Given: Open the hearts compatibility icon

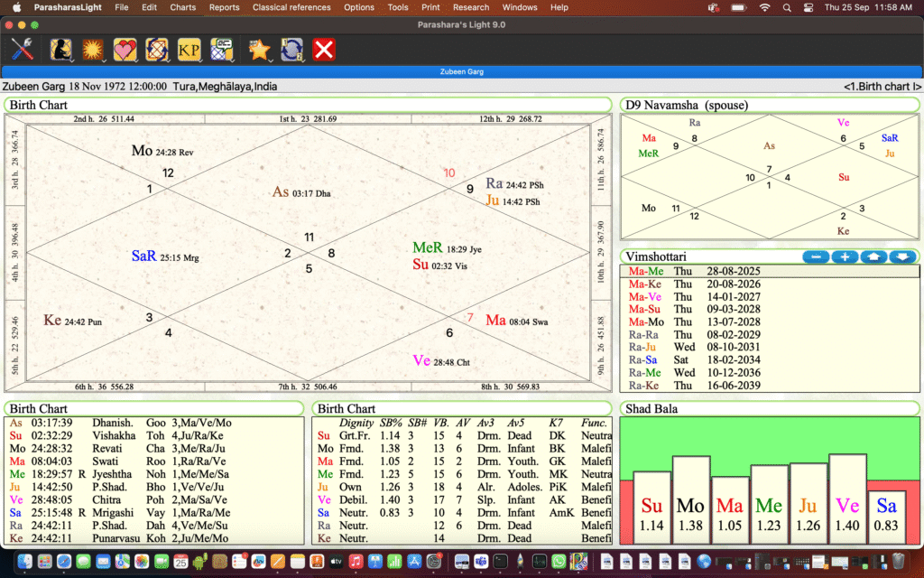Looking at the screenshot, I should coord(124,49).
